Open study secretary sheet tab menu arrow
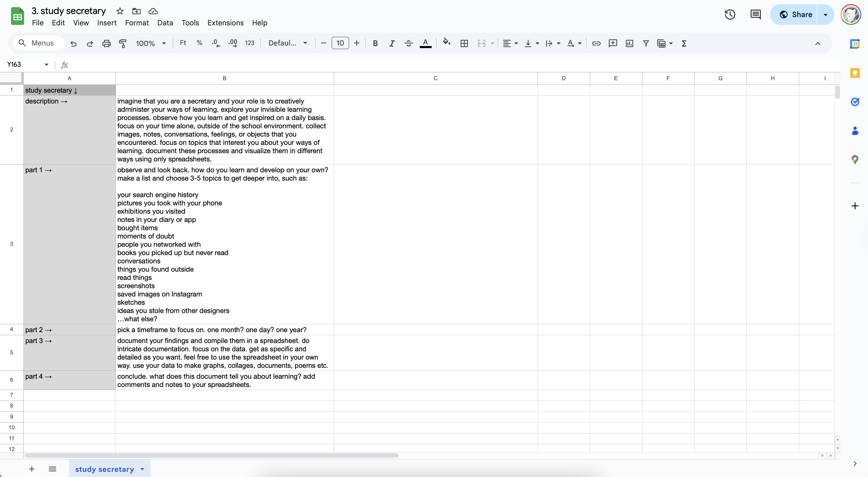 [x=142, y=469]
